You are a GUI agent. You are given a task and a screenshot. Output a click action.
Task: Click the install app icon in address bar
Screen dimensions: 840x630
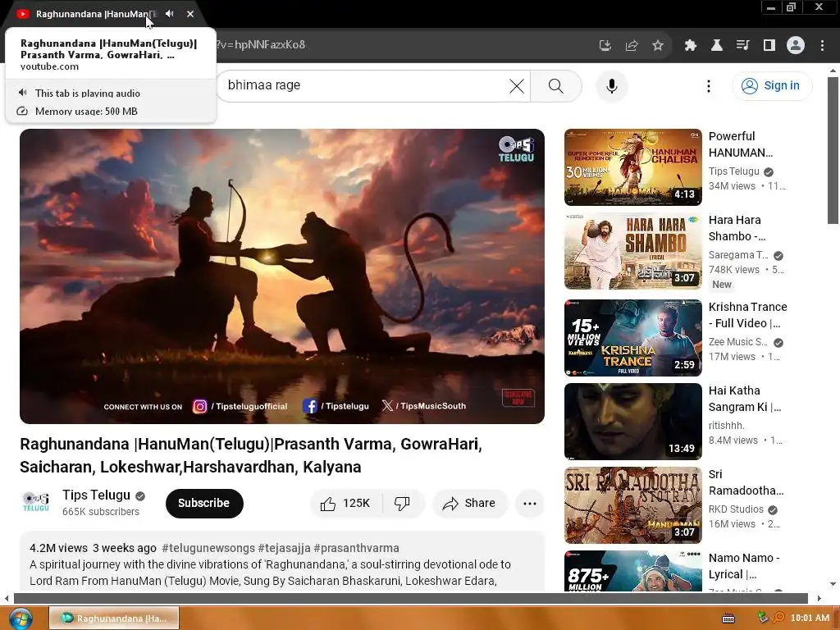(x=605, y=46)
